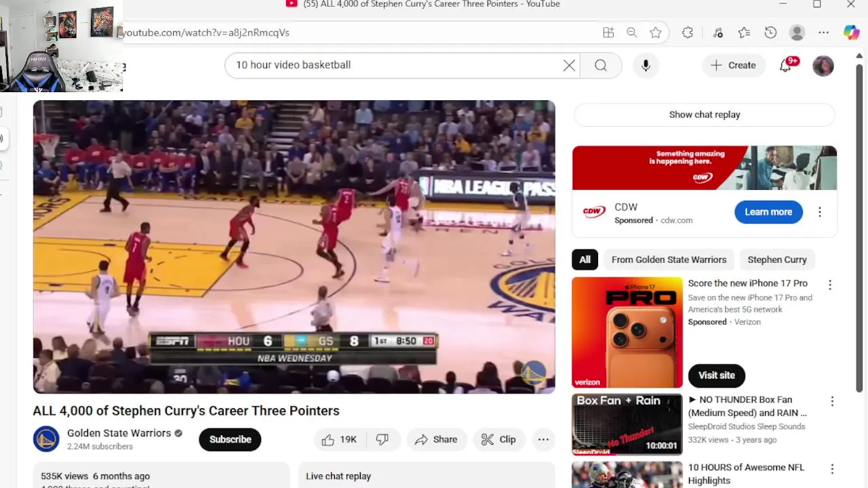
Task: Select the Stephen Curry filter chip
Action: (777, 260)
